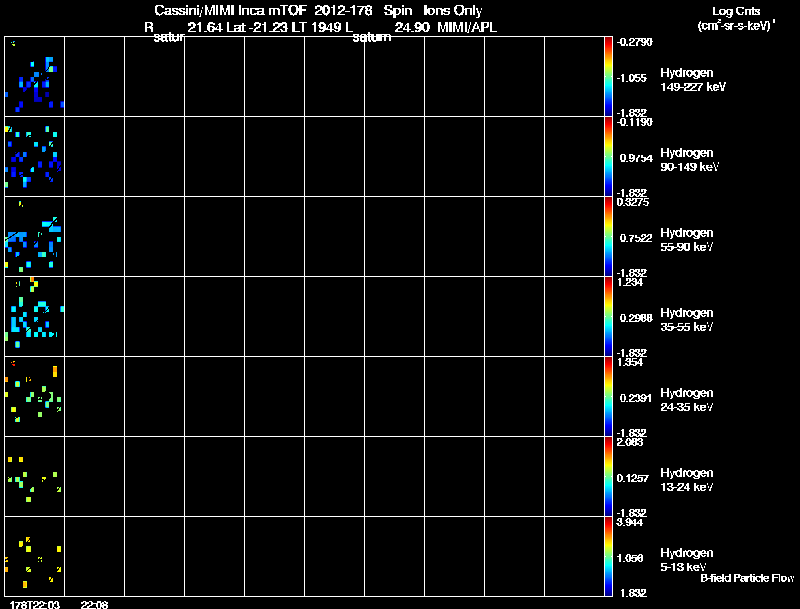The height and width of the screenshot is (609, 800).
Task: Click the '3.944' color scale value
Action: pyautogui.click(x=630, y=522)
